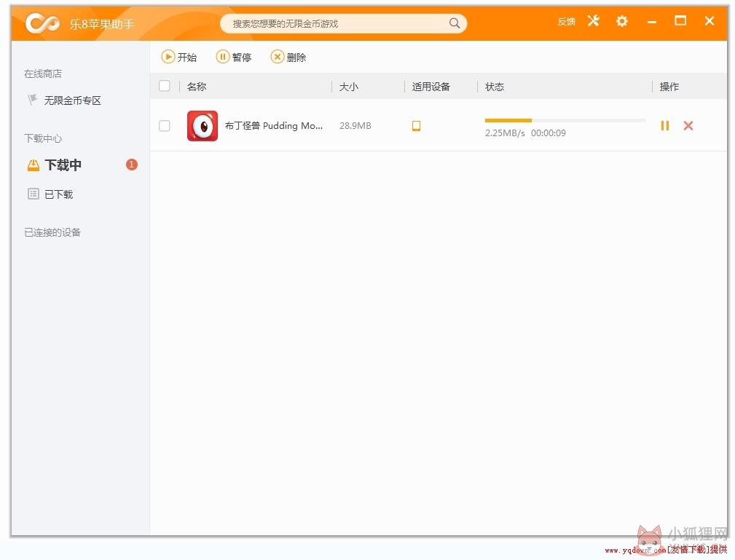Pause the Pudding Monsters download

tap(664, 125)
